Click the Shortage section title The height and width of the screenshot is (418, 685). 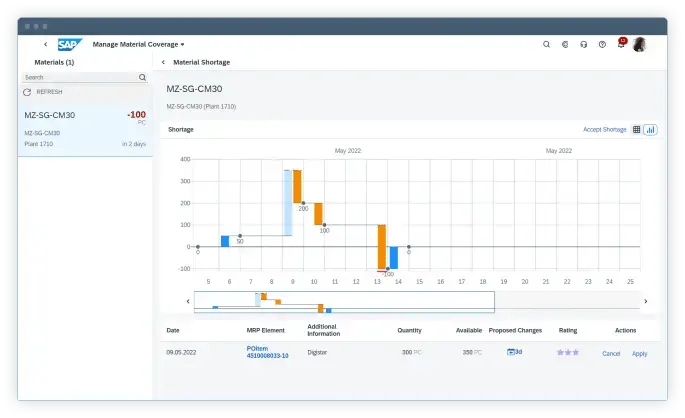coord(181,130)
